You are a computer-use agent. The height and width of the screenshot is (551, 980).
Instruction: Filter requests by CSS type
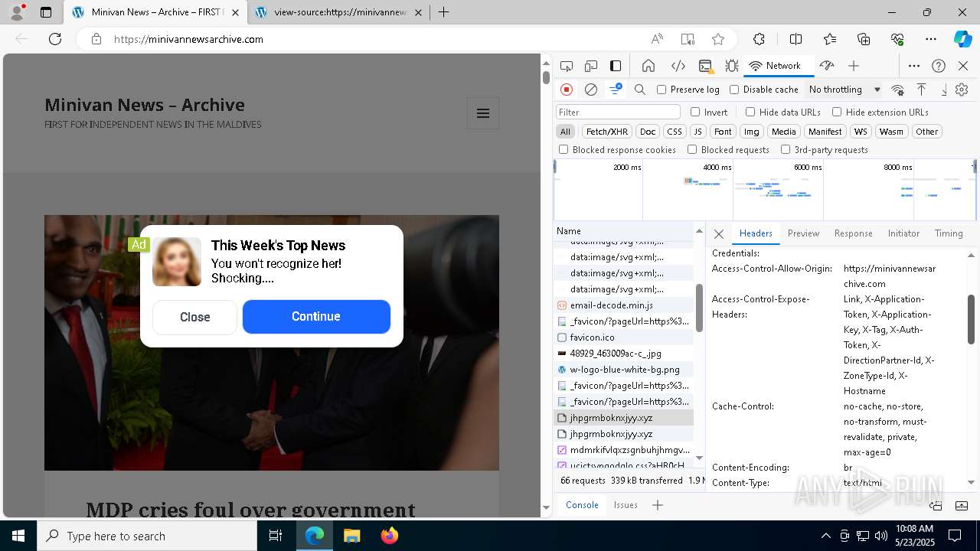tap(674, 132)
